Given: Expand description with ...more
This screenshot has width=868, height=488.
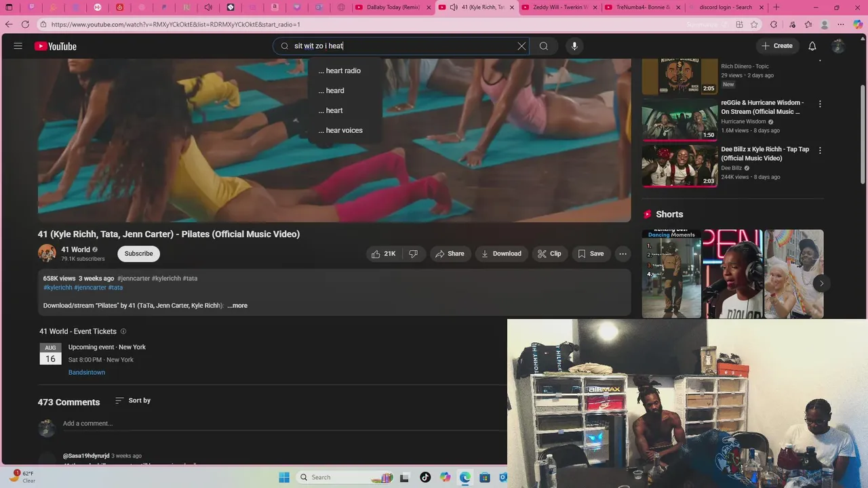Looking at the screenshot, I should click(x=237, y=306).
